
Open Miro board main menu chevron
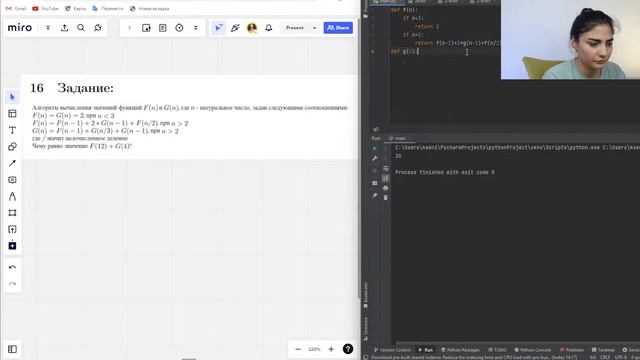click(x=48, y=28)
